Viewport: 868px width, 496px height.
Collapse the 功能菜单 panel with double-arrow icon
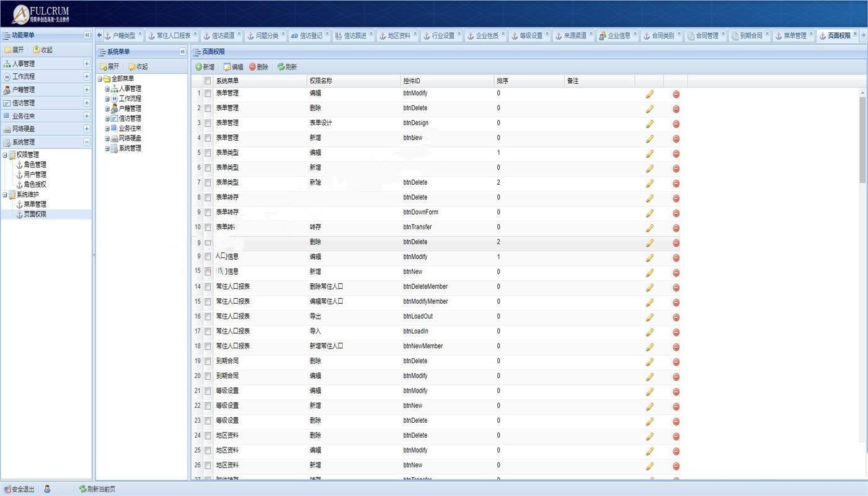pos(87,35)
